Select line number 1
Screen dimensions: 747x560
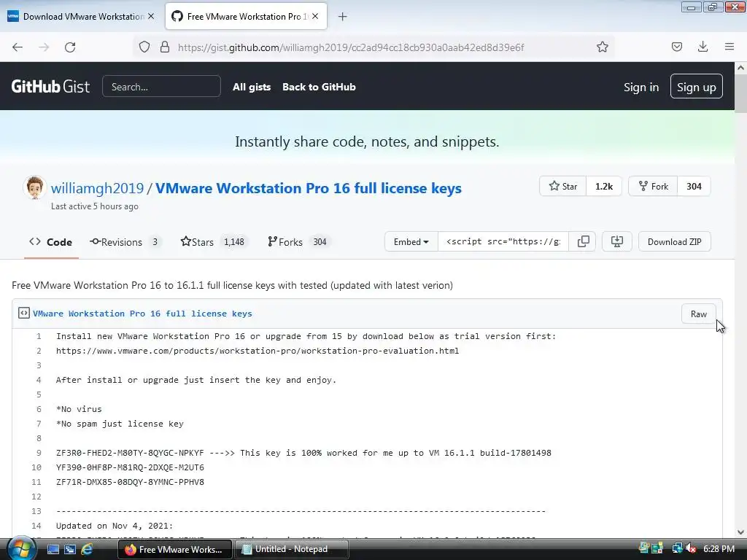[x=39, y=336]
